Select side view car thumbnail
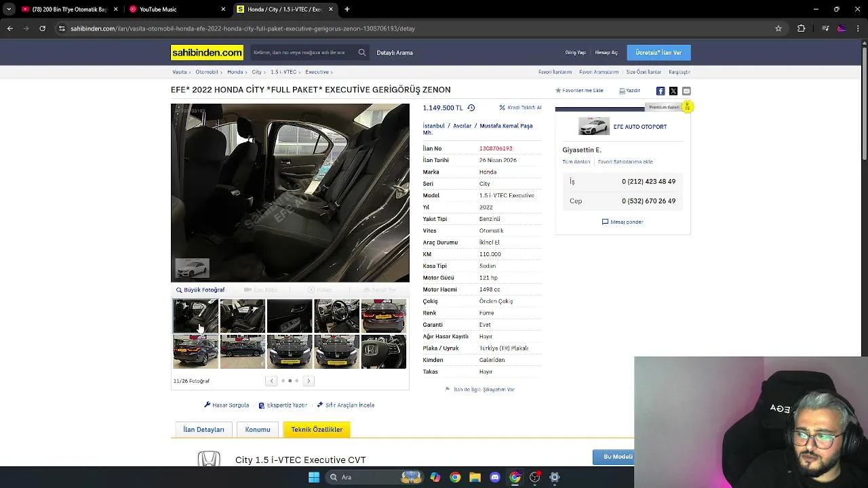This screenshot has height=488, width=868. coord(242,352)
